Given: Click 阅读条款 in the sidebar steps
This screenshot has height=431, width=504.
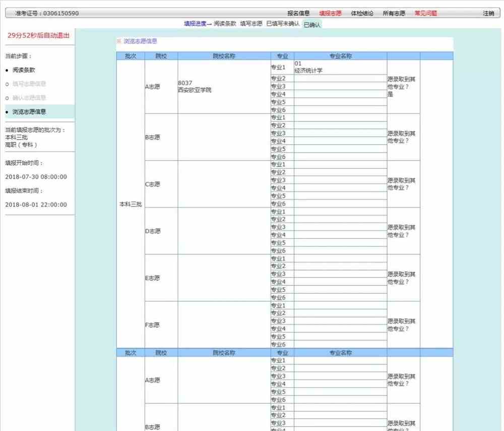Looking at the screenshot, I should [x=24, y=70].
